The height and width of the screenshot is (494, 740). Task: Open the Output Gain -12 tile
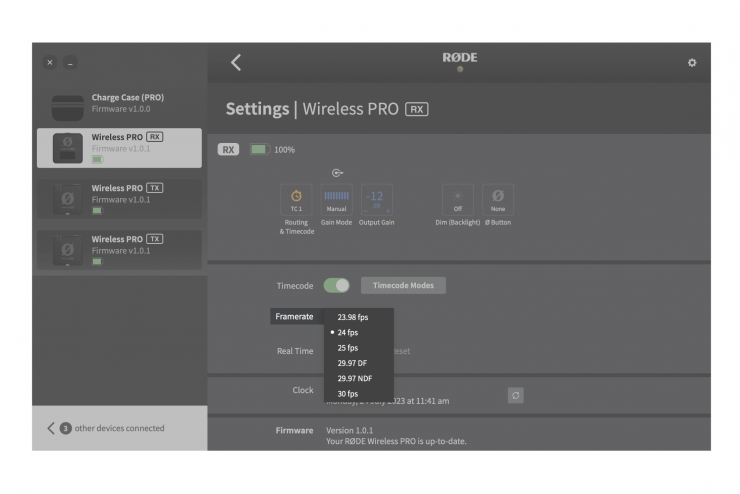pos(376,199)
